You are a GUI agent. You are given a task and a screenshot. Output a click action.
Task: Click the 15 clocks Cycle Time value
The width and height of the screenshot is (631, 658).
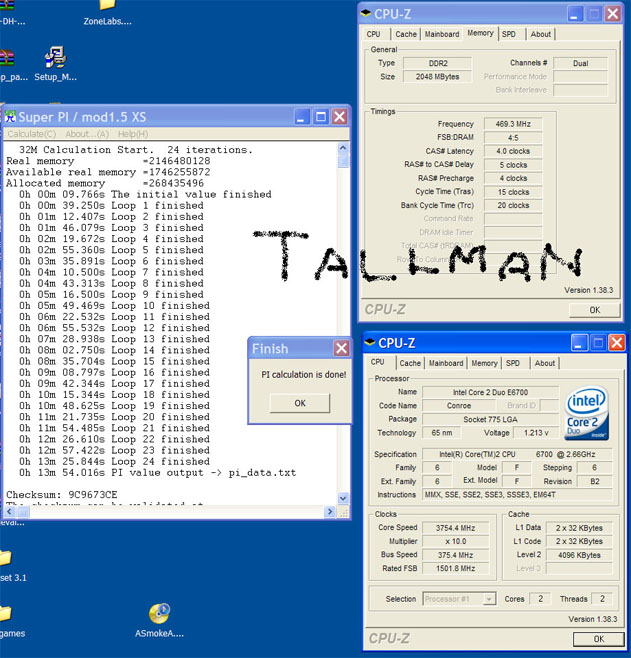point(513,192)
